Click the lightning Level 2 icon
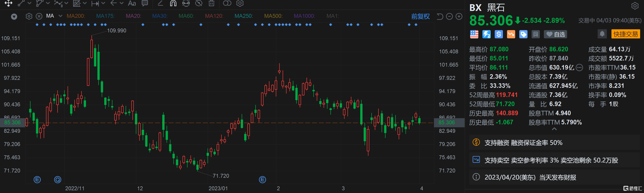The image size is (644, 193). click(487, 34)
